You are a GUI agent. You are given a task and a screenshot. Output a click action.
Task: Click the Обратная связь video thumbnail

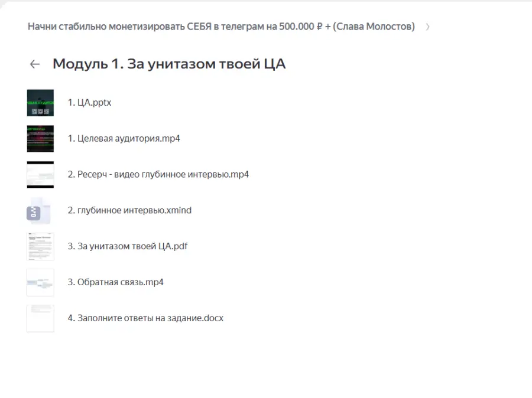coord(40,282)
